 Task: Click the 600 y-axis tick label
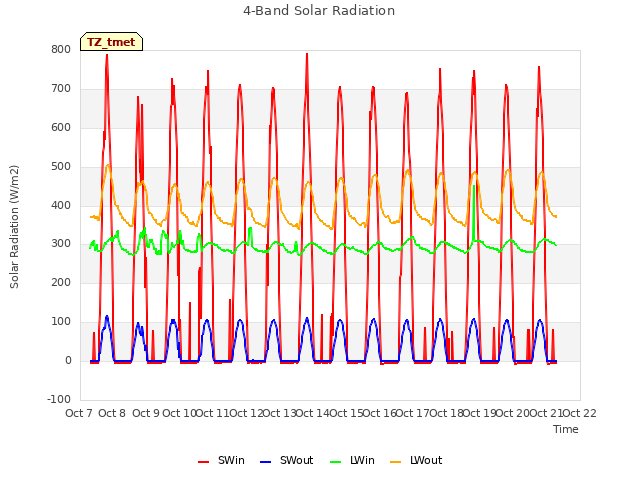click(x=61, y=127)
